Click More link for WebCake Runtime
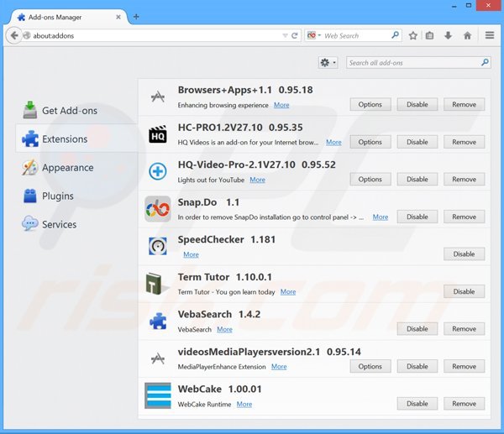The width and height of the screenshot is (504, 434). (244, 404)
